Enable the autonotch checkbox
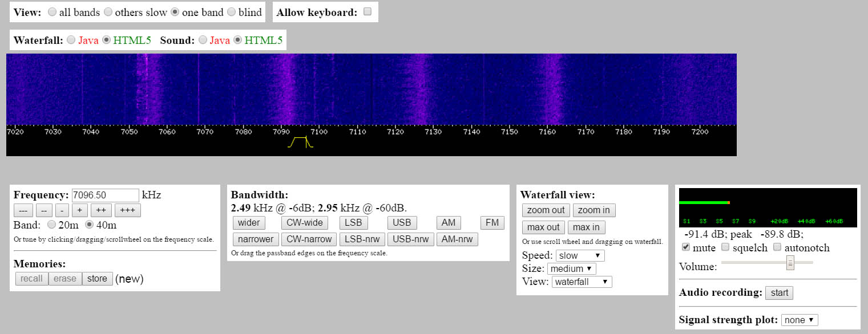This screenshot has height=334, width=868. pos(777,247)
